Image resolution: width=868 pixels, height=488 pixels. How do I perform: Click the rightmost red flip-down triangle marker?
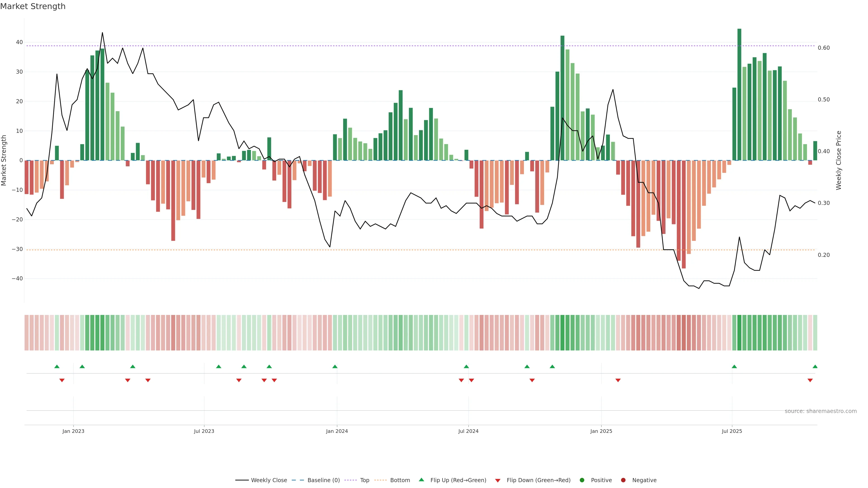810,380
